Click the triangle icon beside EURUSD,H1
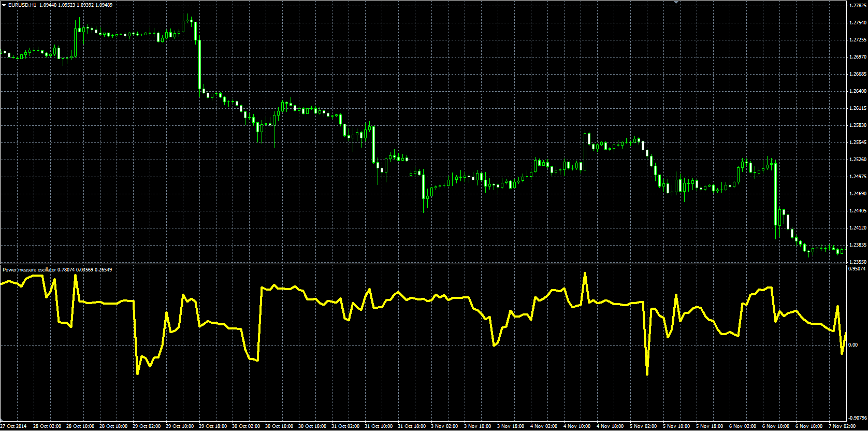 [4, 5]
